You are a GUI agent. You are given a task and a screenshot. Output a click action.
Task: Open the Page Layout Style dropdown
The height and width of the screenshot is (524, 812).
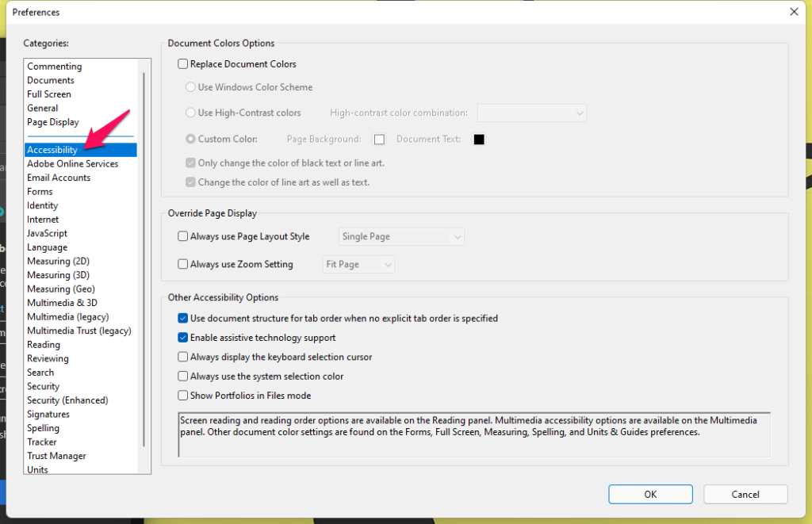click(x=401, y=236)
